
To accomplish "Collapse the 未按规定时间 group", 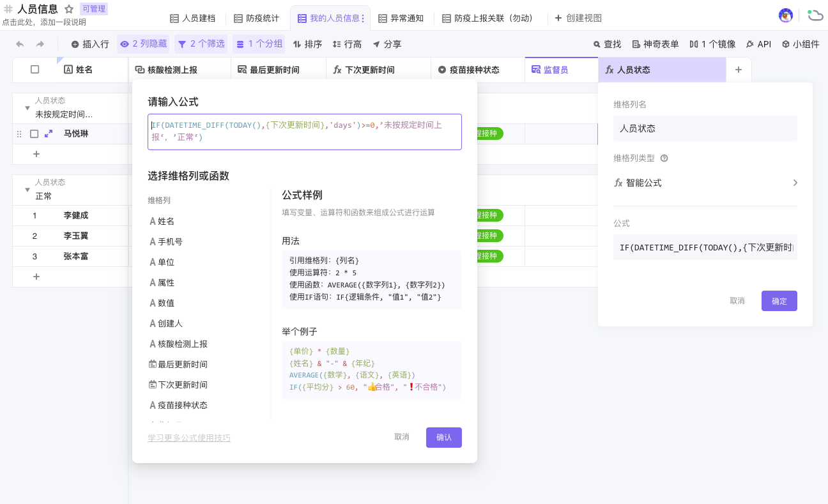I will point(27,108).
